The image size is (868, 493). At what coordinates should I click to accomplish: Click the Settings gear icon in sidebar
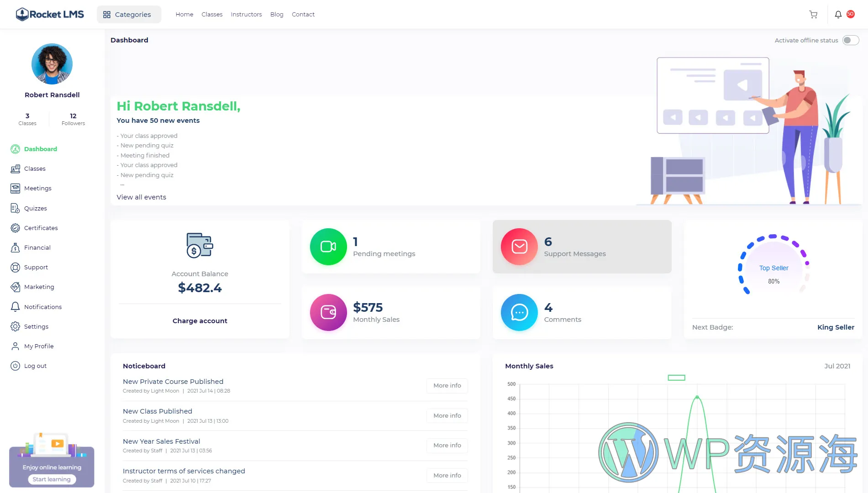coord(15,326)
